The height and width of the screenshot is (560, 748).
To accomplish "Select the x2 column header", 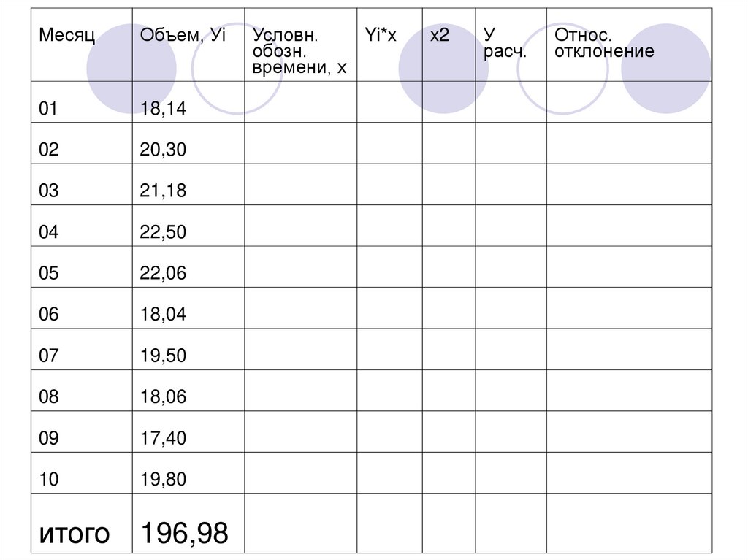I will pyautogui.click(x=439, y=35).
